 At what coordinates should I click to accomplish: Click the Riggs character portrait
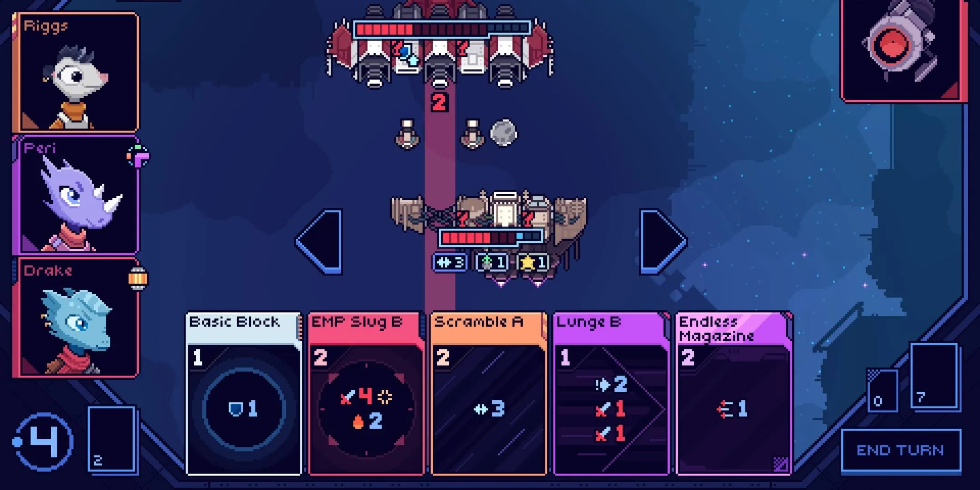(x=69, y=75)
